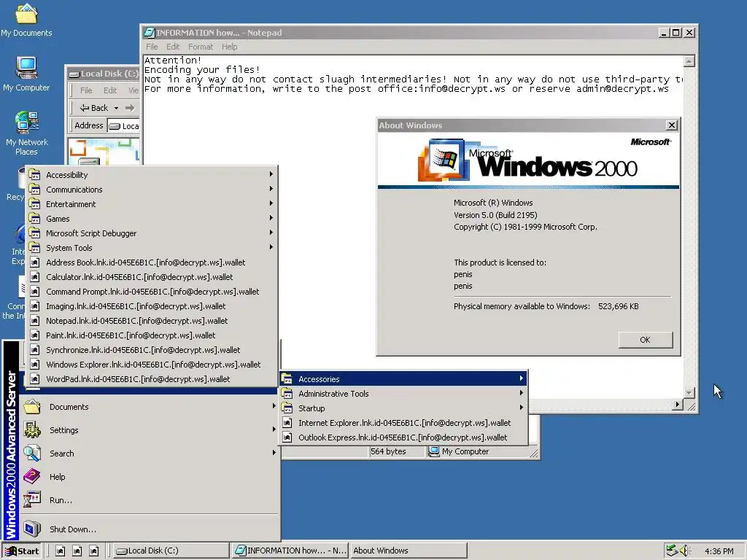The height and width of the screenshot is (560, 747).
Task: Click third encrypted Quick Launch icon
Action: [x=94, y=551]
